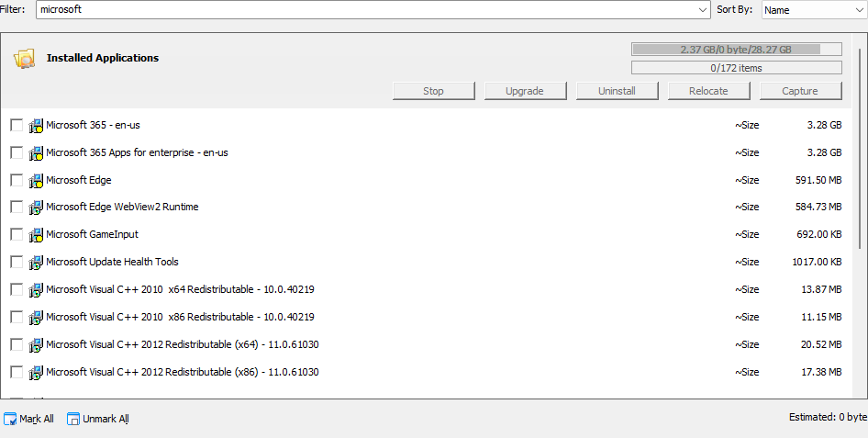Click the Microsoft GameInput installer icon
868x438 pixels.
click(x=36, y=235)
